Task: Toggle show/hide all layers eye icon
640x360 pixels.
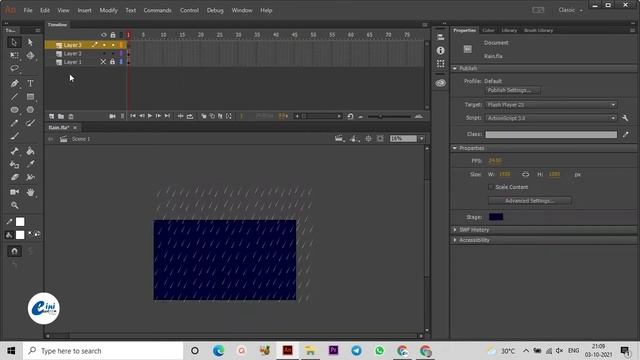Action: (x=104, y=35)
